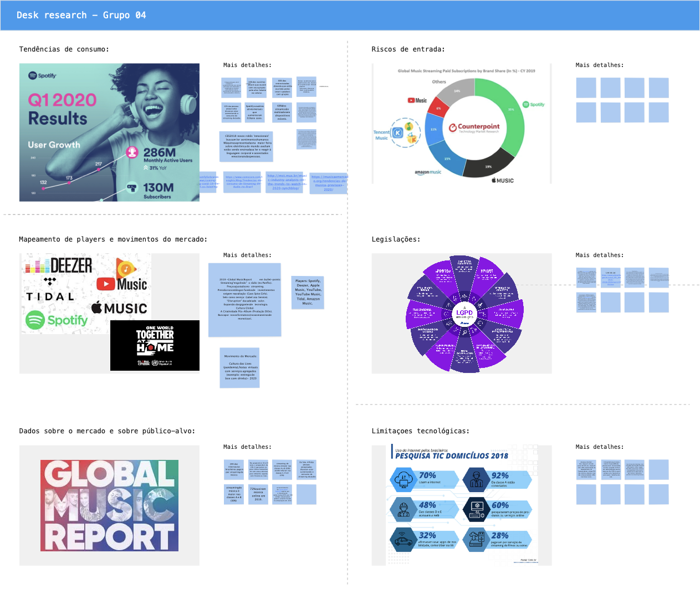Click the 48% classes D and E icon
Image resolution: width=700 pixels, height=594 pixels.
pos(403,509)
